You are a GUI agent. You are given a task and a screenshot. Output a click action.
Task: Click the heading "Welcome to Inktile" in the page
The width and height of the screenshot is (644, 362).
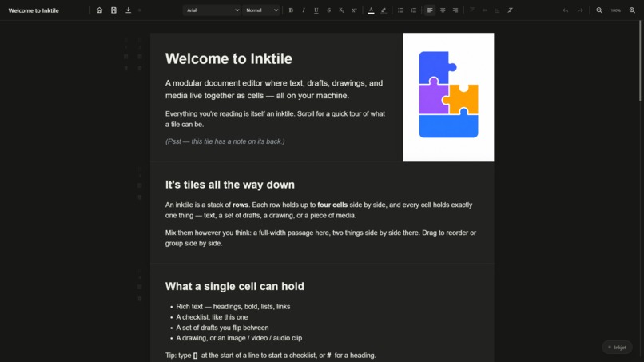point(229,59)
